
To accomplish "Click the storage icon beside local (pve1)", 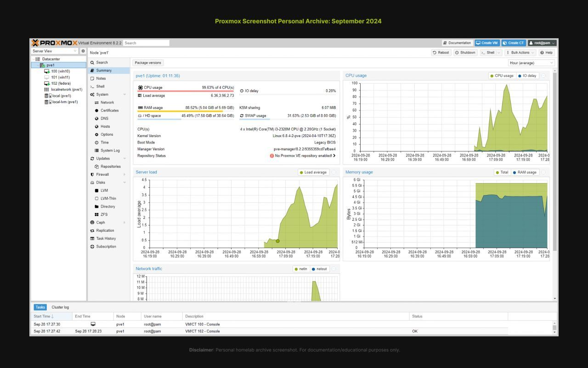I will pyautogui.click(x=47, y=96).
